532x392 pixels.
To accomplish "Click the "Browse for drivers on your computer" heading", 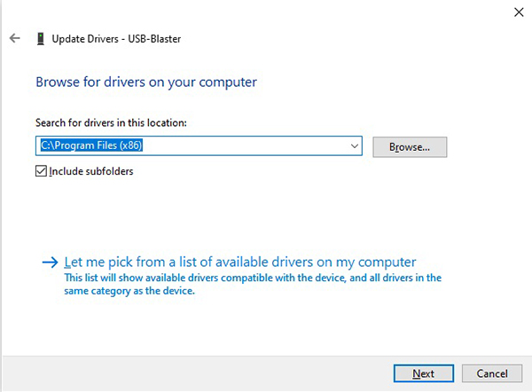I will coord(146,82).
